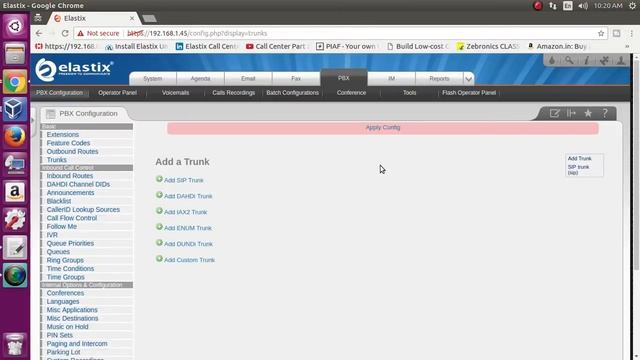Expand the bookmarks overflow chevron
640x360 pixels.
[x=627, y=47]
